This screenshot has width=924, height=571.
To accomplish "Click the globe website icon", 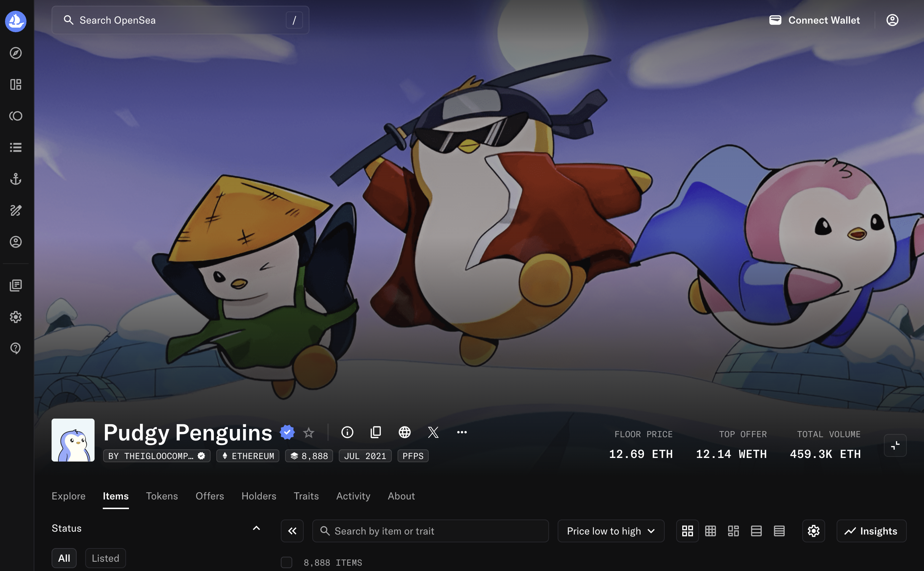I will click(404, 432).
